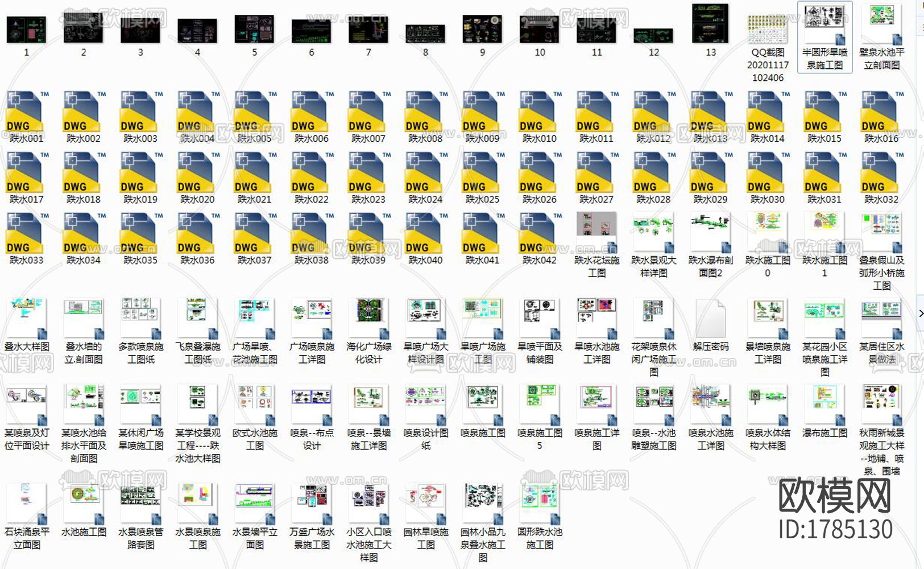
Task: Select the image thumbnail numbered 13
Action: point(711,23)
